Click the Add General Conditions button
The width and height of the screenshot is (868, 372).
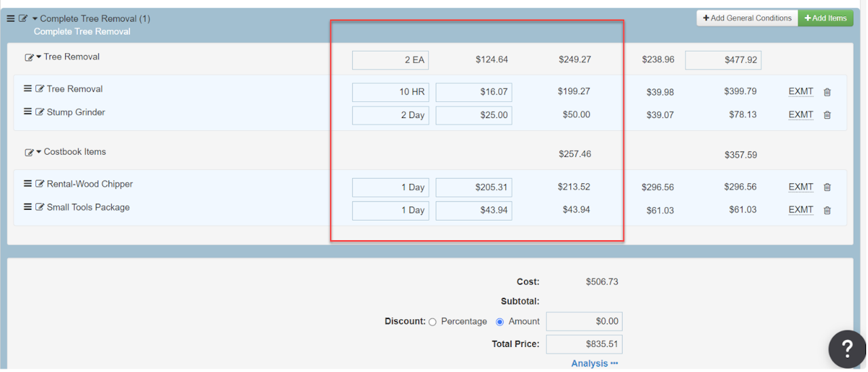pyautogui.click(x=747, y=18)
